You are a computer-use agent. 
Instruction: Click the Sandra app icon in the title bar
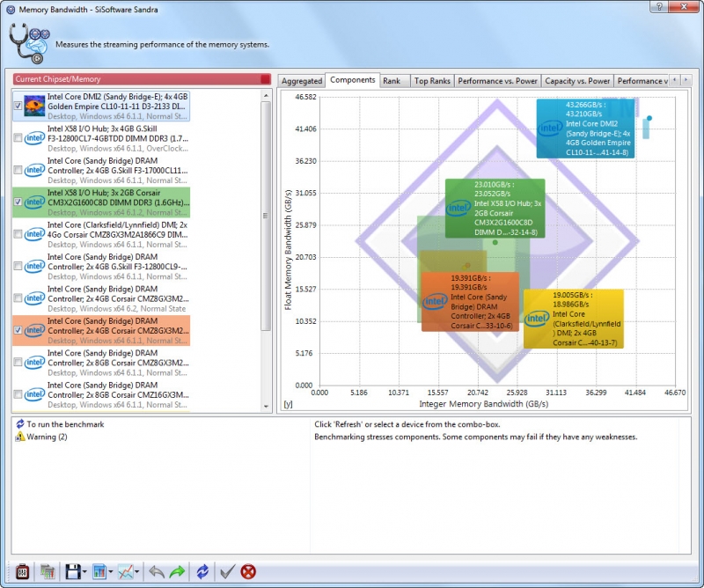11,10
